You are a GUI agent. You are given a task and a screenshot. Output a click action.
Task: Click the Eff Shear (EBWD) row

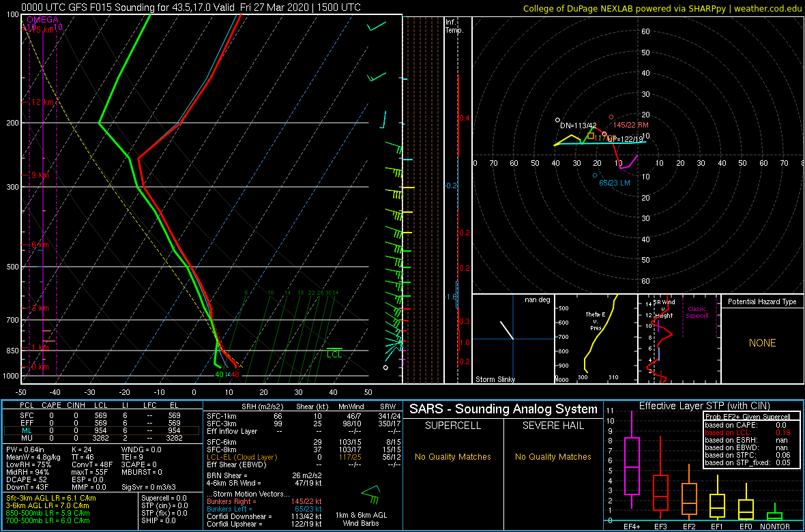click(x=303, y=464)
